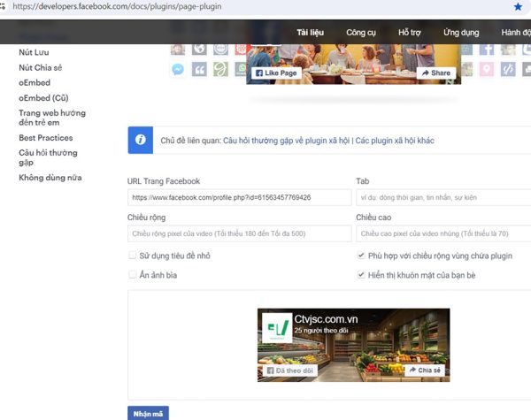Click the code embed icon in banner
Viewport: 531px width, 420px height.
point(508,69)
